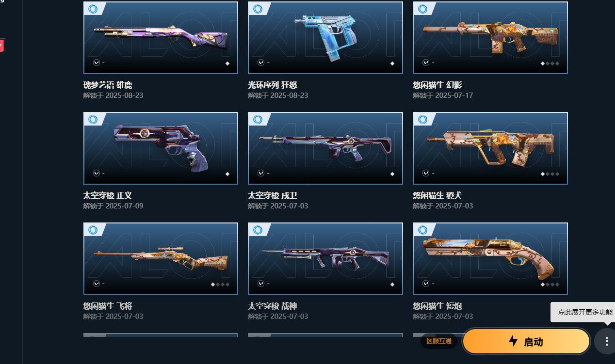This screenshot has width=615, height=364.
Task: Click the currency icon under the 悠闲猫生 幻影 rifle
Action: [x=426, y=63]
